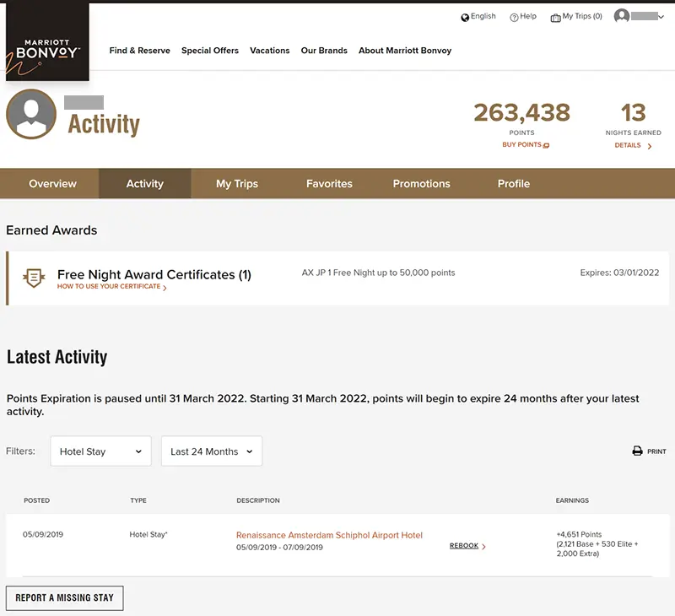
Task: Open the My Trips suitcase icon
Action: pyautogui.click(x=555, y=17)
